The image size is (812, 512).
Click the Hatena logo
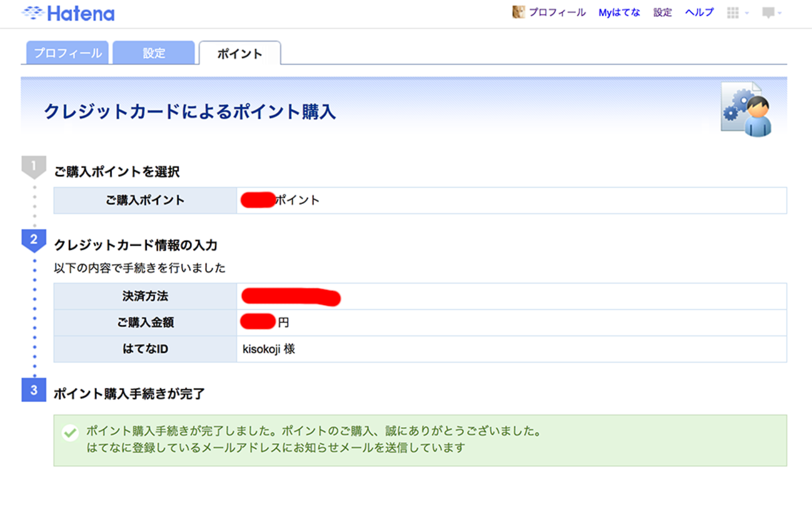(x=68, y=13)
